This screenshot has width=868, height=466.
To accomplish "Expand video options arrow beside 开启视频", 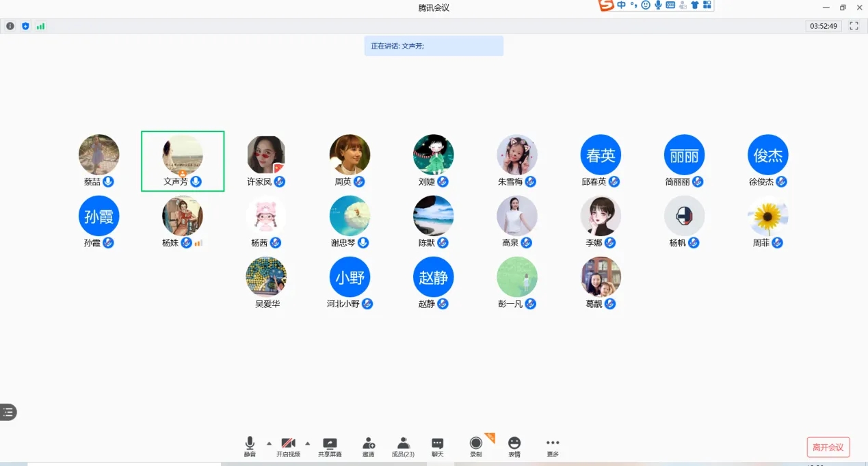I will click(x=307, y=443).
